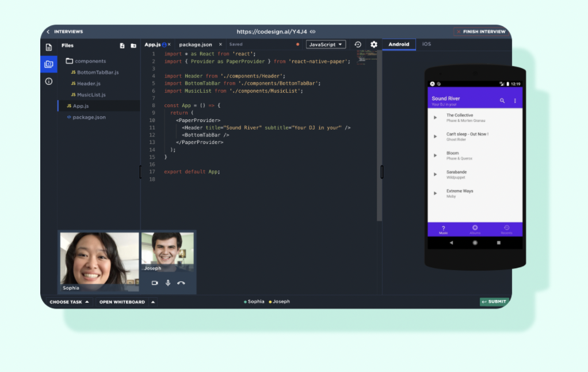The image size is (588, 372).
Task: Click the file panel resize handle
Action: click(x=140, y=172)
